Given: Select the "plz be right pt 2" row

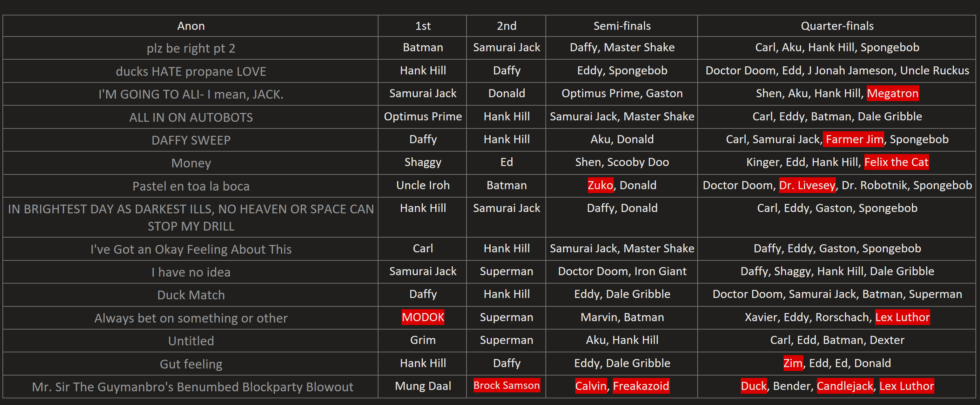Looking at the screenshot, I should [190, 48].
